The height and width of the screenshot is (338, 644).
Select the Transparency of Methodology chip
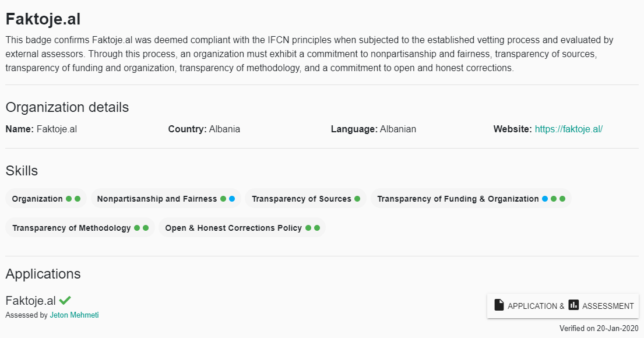(x=80, y=228)
